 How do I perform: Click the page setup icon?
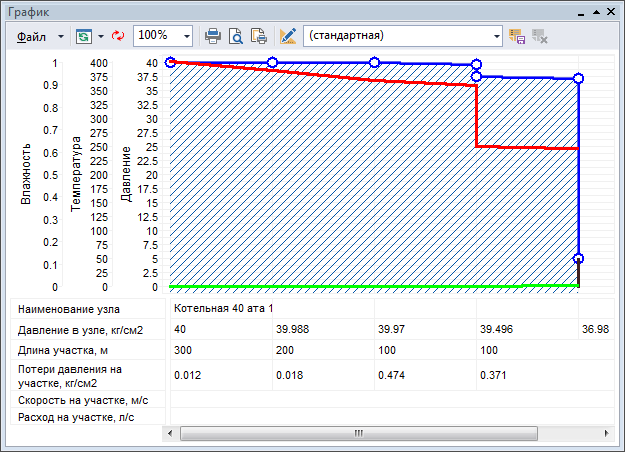[259, 35]
